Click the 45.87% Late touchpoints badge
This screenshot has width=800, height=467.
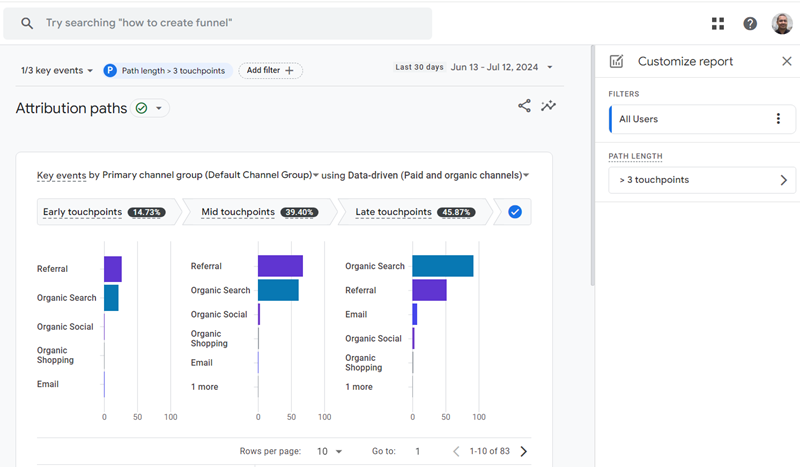click(456, 212)
